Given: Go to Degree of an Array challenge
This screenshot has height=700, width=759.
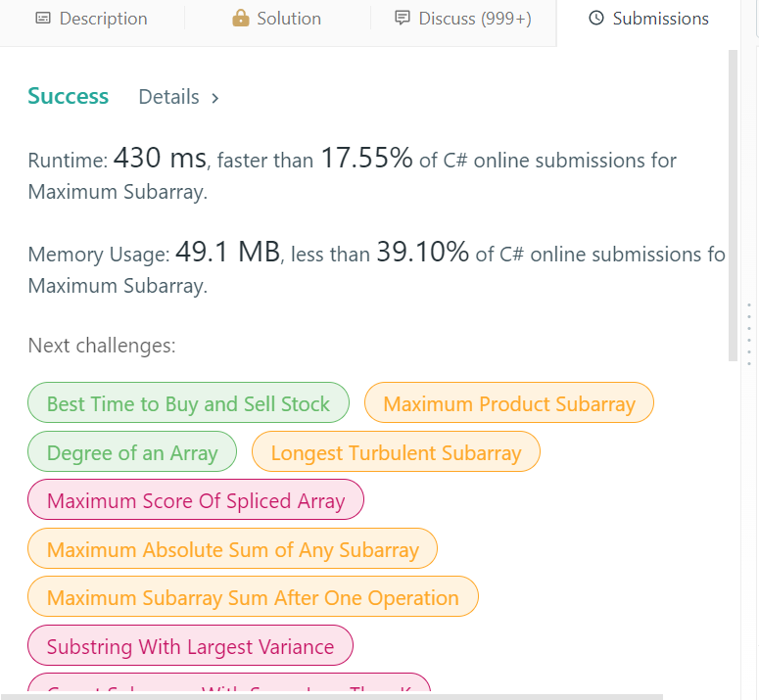Looking at the screenshot, I should coord(132,451).
